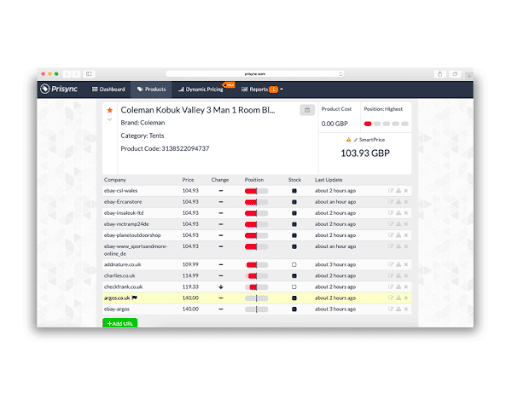512x393 pixels.
Task: Click the SmartPrice warning icon
Action: pos(349,140)
